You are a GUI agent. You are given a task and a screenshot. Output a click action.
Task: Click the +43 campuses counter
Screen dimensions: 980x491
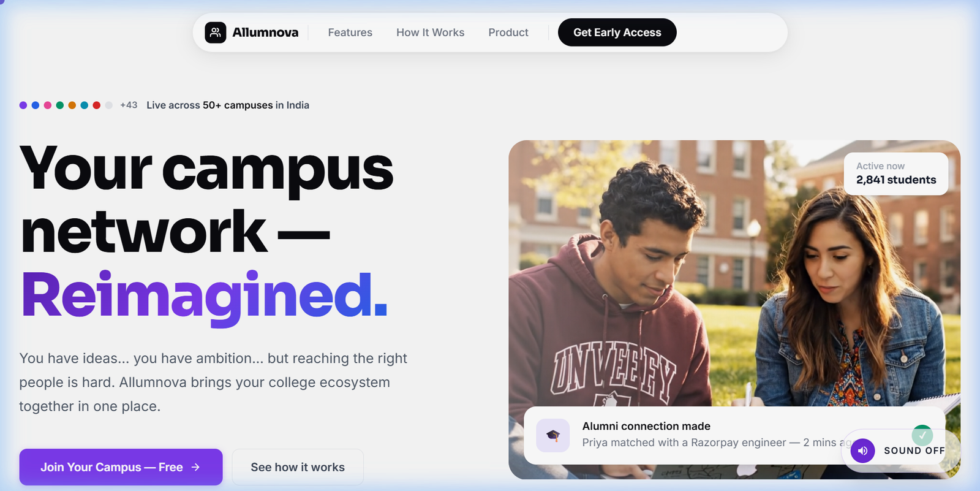(129, 105)
